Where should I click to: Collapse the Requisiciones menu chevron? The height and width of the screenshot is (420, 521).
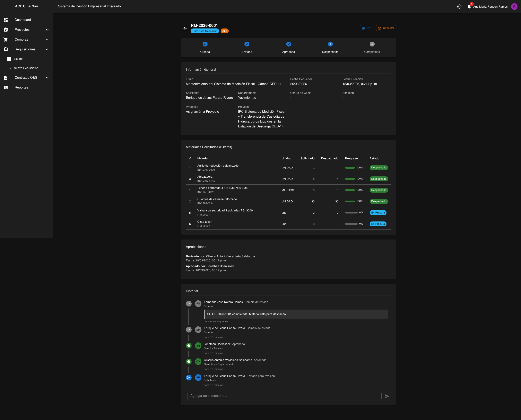click(47, 49)
